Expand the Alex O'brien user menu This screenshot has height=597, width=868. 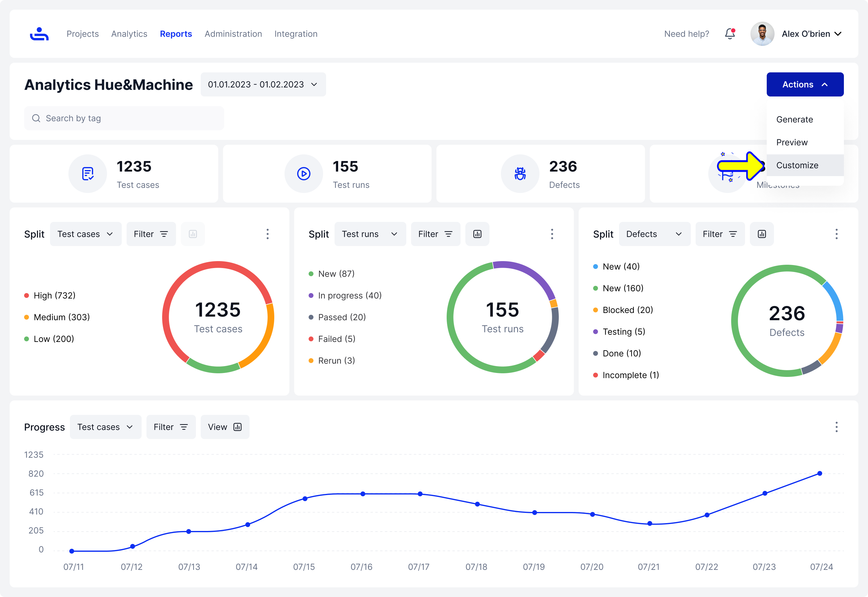811,34
